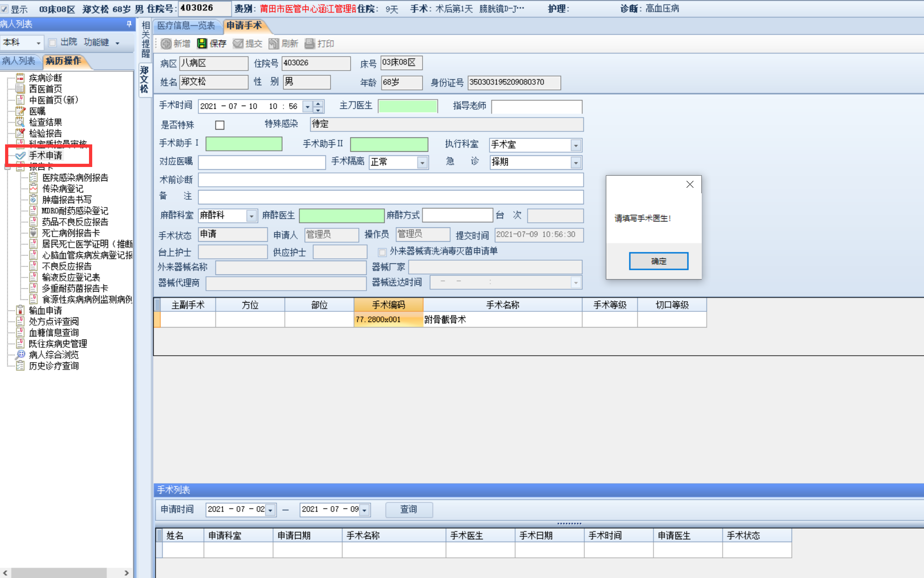Open the 麻醉科室 dropdown
This screenshot has height=578, width=924.
click(x=251, y=216)
